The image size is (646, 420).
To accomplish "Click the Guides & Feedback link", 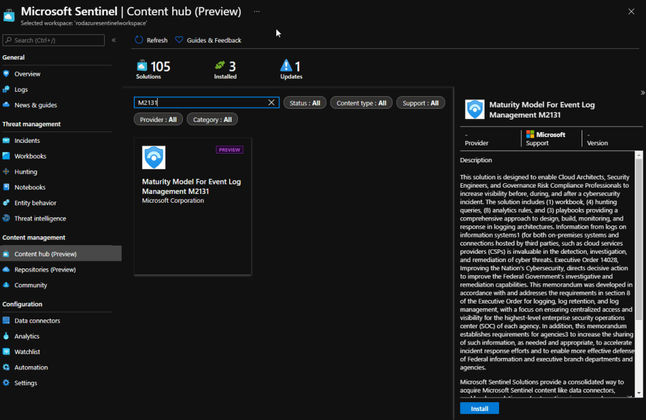I will [x=214, y=40].
